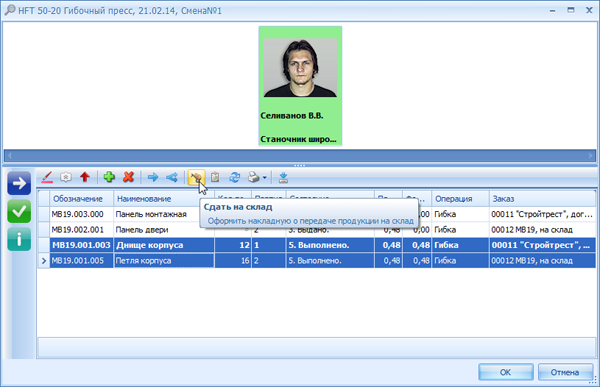The height and width of the screenshot is (387, 600).
Task: Click the clipboard toolbar icon
Action: click(215, 177)
